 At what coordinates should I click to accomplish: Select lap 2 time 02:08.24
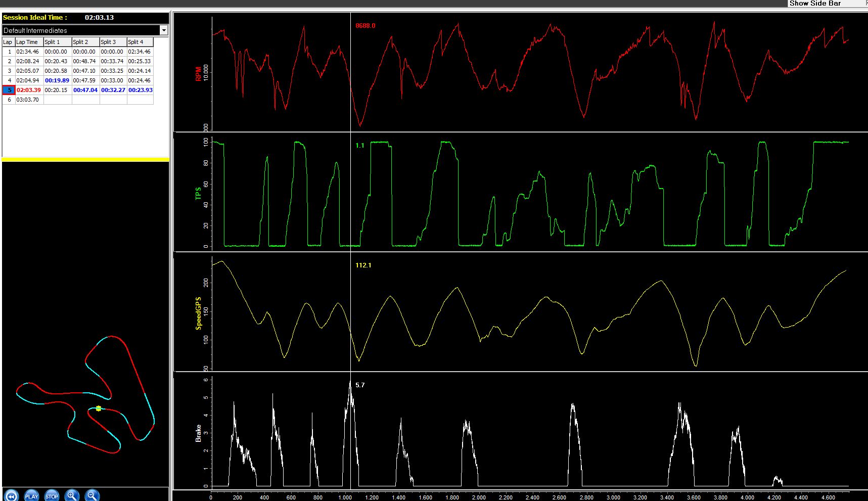pyautogui.click(x=28, y=61)
